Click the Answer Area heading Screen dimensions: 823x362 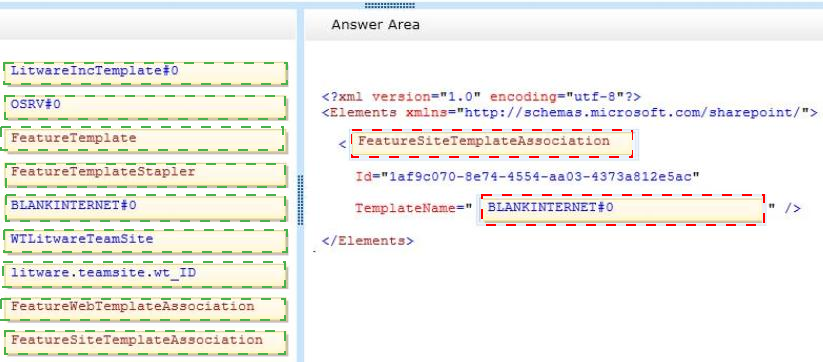coord(375,25)
